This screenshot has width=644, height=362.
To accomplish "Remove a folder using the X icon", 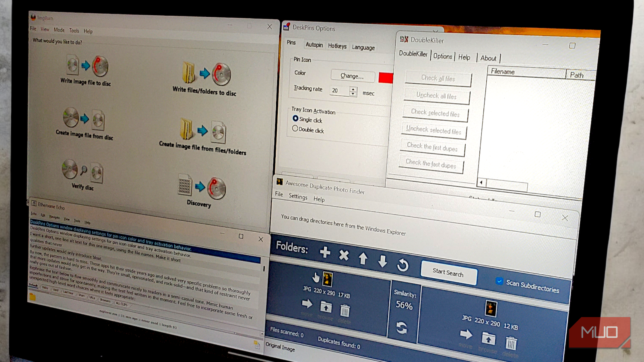I will pos(344,255).
